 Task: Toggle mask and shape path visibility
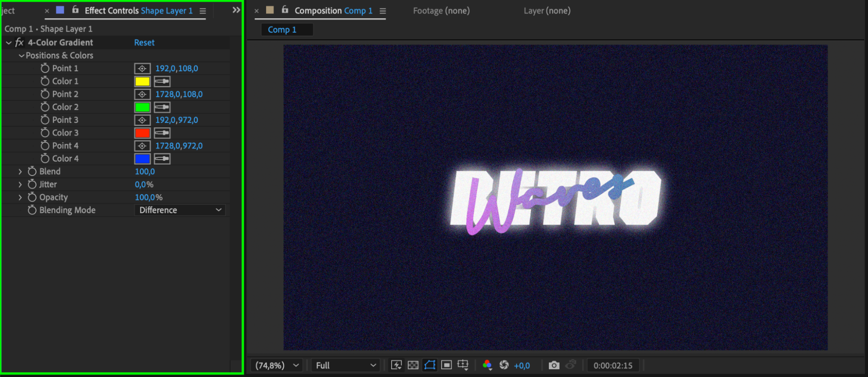tap(429, 365)
